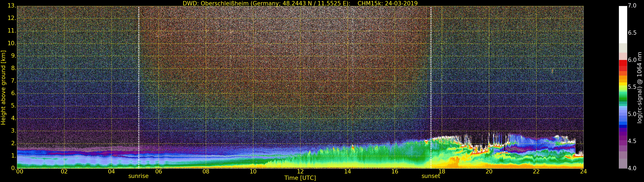This screenshot has width=644, height=182.
Task: Select the white dotted sunset marker line
Action: pyautogui.click(x=431, y=87)
